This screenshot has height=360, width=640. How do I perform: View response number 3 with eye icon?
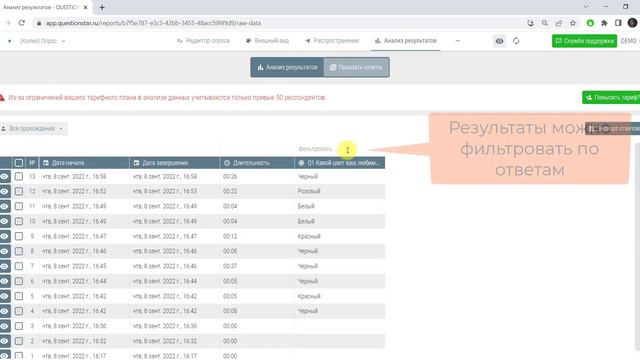[4, 326]
